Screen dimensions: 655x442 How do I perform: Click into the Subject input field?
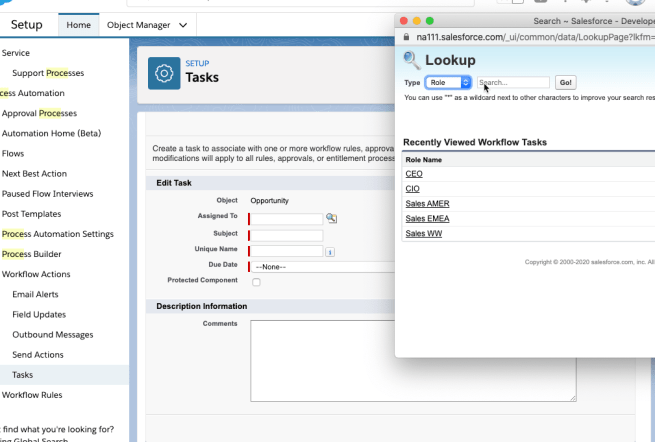[x=286, y=235]
